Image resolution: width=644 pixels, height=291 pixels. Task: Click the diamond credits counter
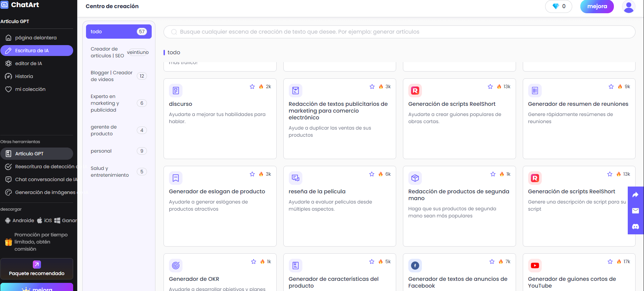[x=559, y=6]
